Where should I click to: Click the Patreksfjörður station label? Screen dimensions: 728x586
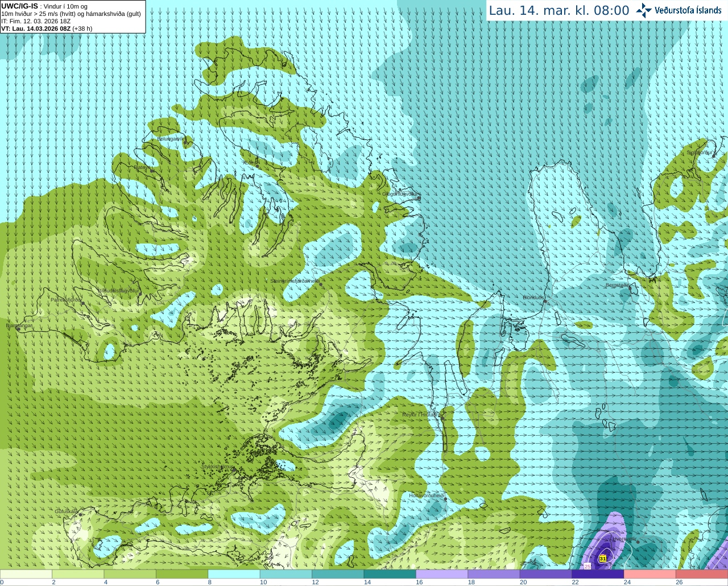pyautogui.click(x=67, y=299)
